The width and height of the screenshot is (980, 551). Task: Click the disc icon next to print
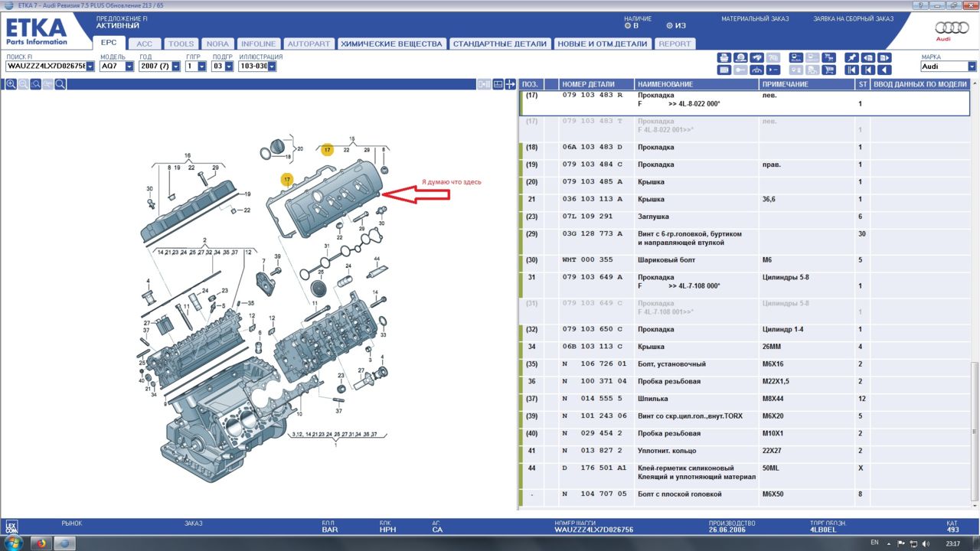[740, 57]
